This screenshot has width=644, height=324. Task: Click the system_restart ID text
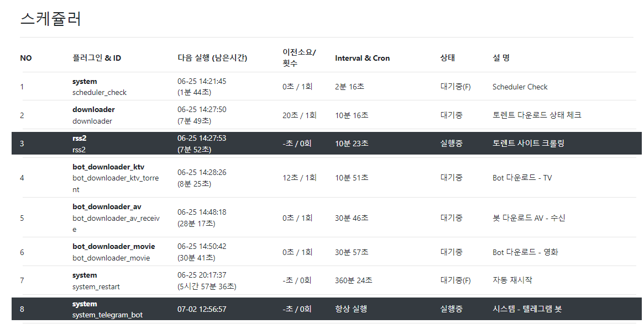[x=96, y=287]
